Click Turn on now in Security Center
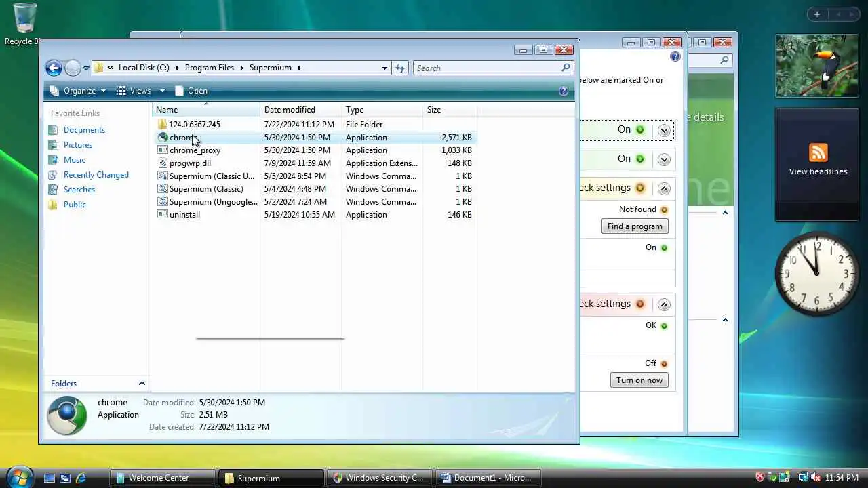The image size is (868, 488). (639, 380)
